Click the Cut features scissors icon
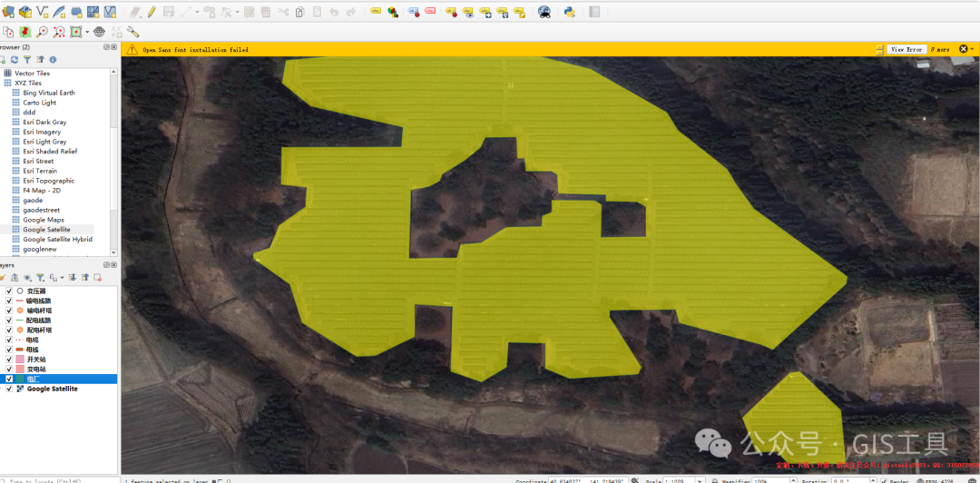 click(x=283, y=11)
